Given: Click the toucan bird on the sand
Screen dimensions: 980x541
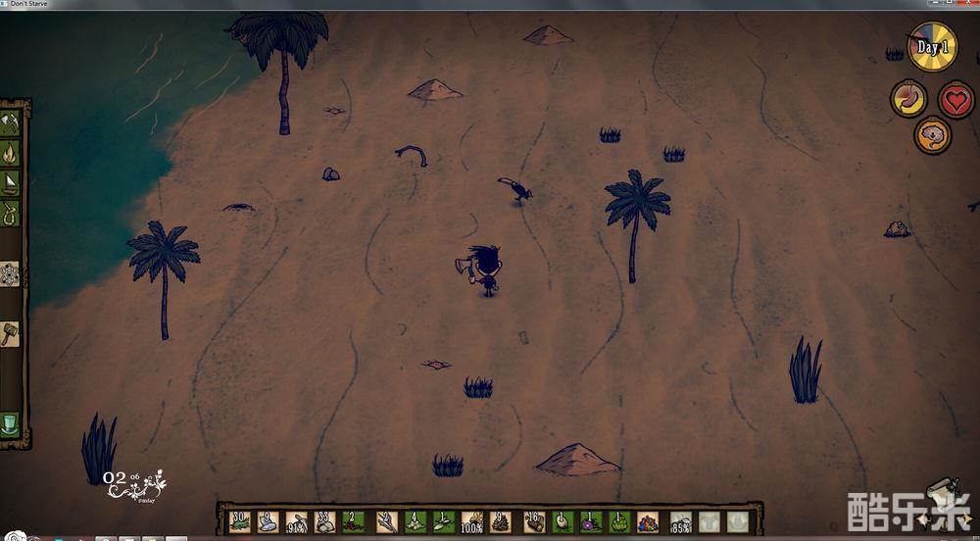Looking at the screenshot, I should (515, 190).
